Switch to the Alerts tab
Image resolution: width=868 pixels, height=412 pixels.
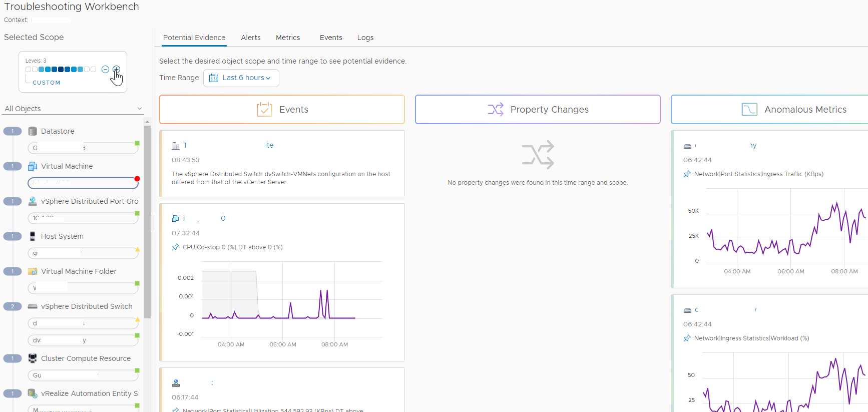click(250, 38)
